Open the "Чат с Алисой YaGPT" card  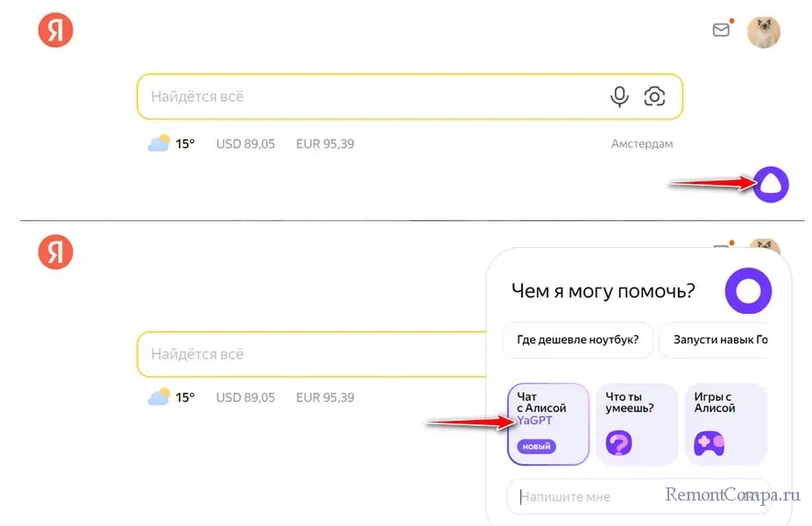coord(547,423)
